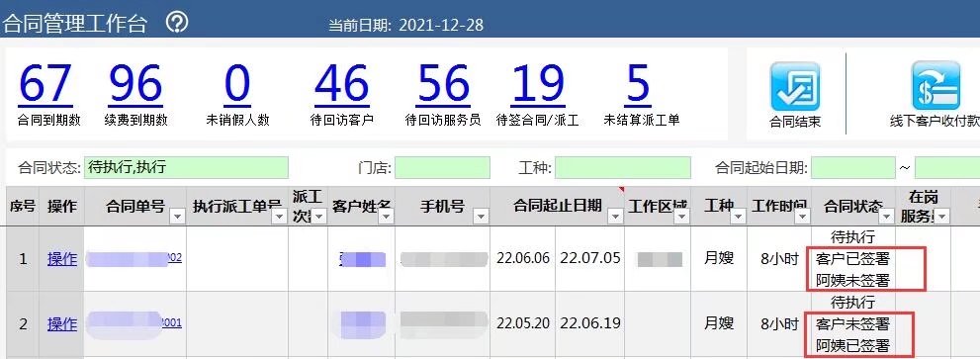Select the 8小时 cell in row 2
The width and height of the screenshot is (980, 359).
tap(779, 324)
